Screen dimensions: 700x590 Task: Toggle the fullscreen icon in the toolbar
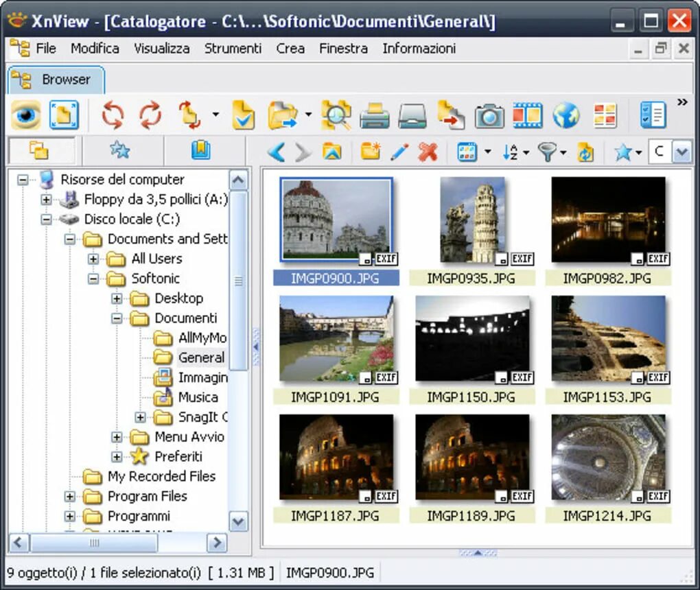(x=64, y=115)
